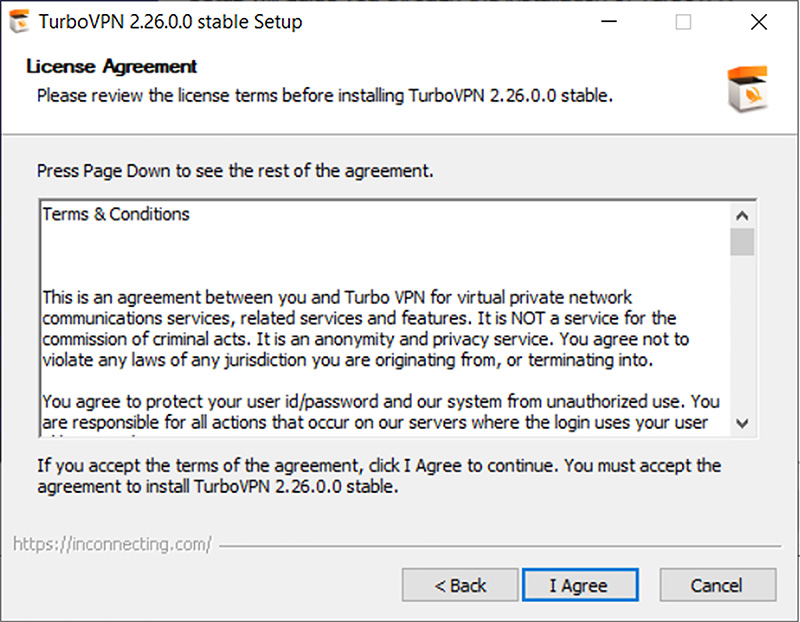Click the orange box installer icon in header
This screenshot has width=800, height=622.
coord(747,89)
